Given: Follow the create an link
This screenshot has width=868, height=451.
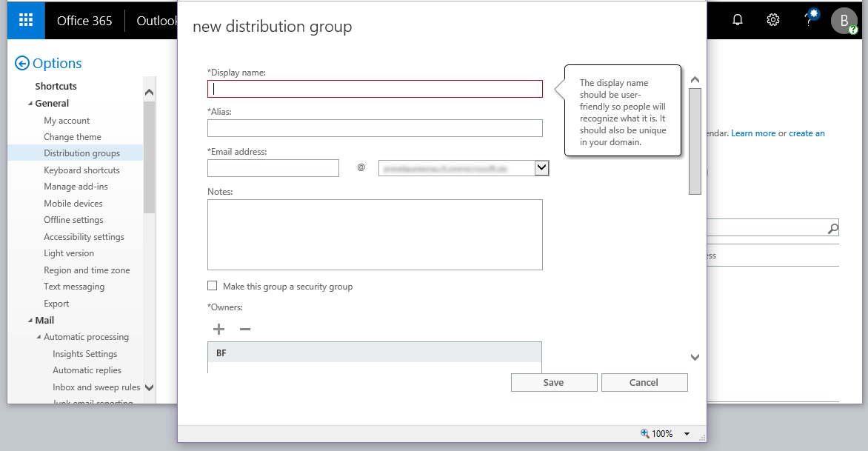Looking at the screenshot, I should click(807, 133).
